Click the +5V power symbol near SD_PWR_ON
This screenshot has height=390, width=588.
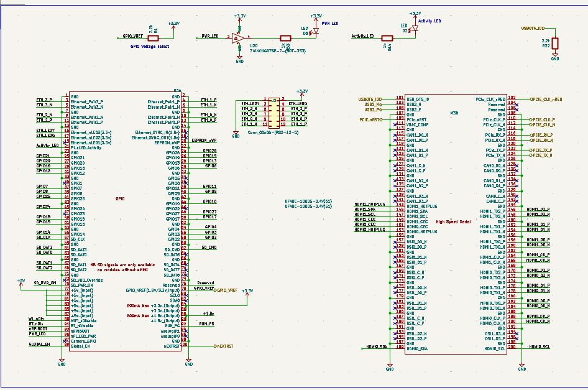point(21,282)
